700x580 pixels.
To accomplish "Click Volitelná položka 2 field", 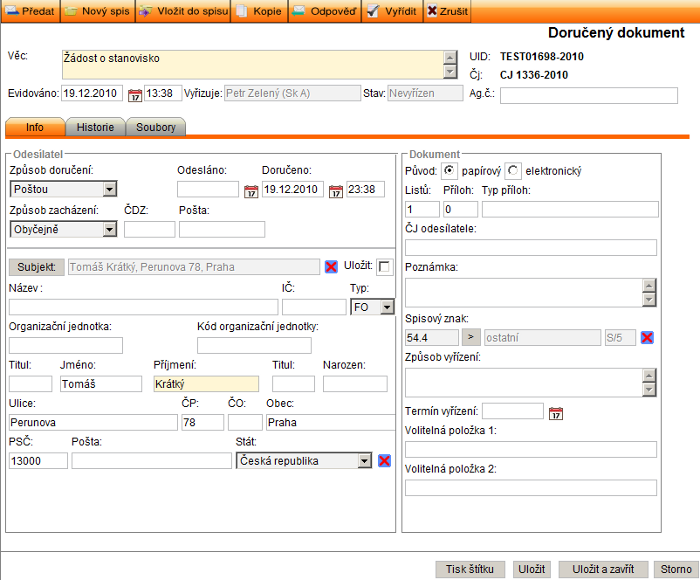I will 531,488.
